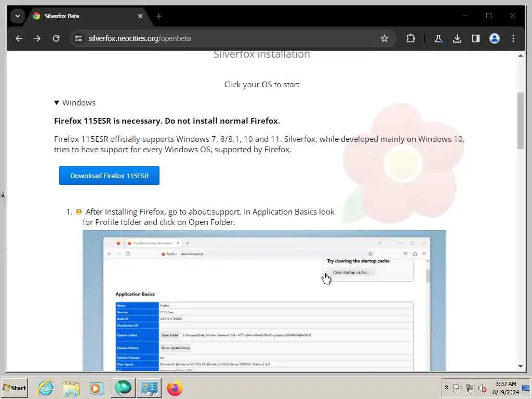This screenshot has height=399, width=532.
Task: Open the profile avatar menu
Action: pos(495,38)
